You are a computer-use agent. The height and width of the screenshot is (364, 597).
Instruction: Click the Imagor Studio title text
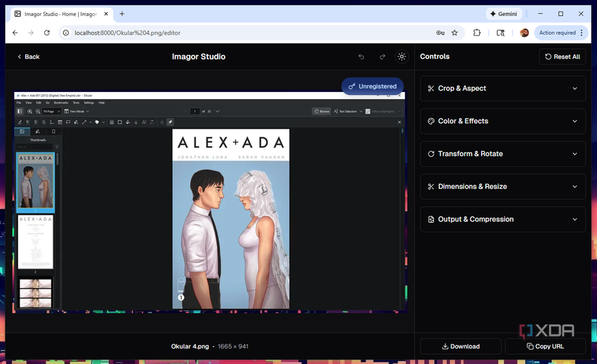pyautogui.click(x=199, y=56)
